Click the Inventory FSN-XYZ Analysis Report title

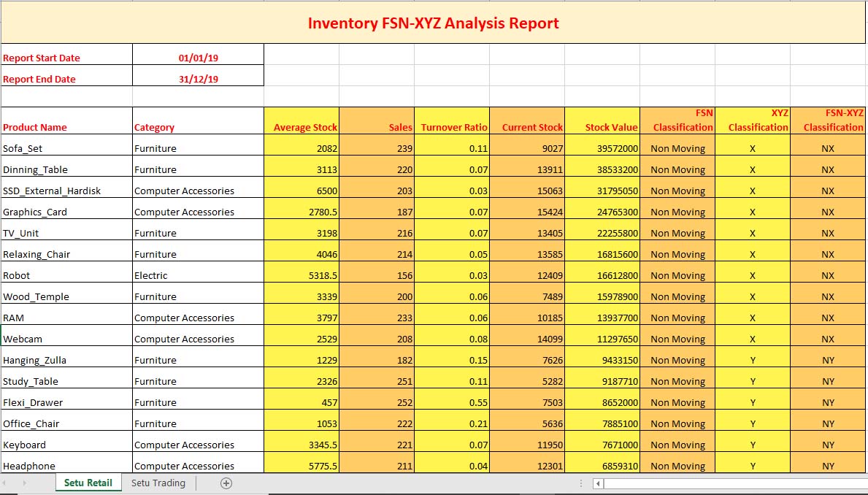pos(433,23)
